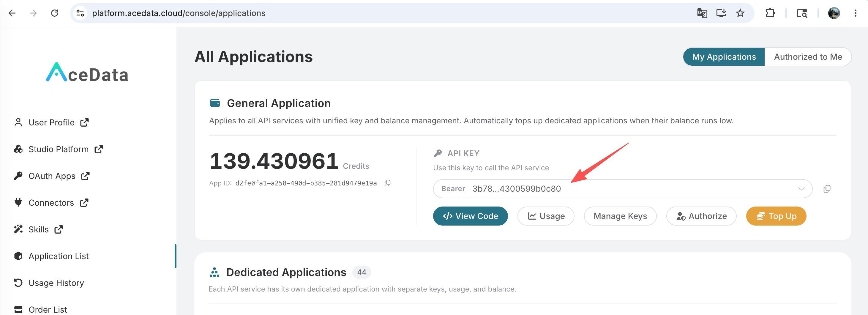Open Google Translate page icon
The image size is (868, 315).
pyautogui.click(x=702, y=13)
